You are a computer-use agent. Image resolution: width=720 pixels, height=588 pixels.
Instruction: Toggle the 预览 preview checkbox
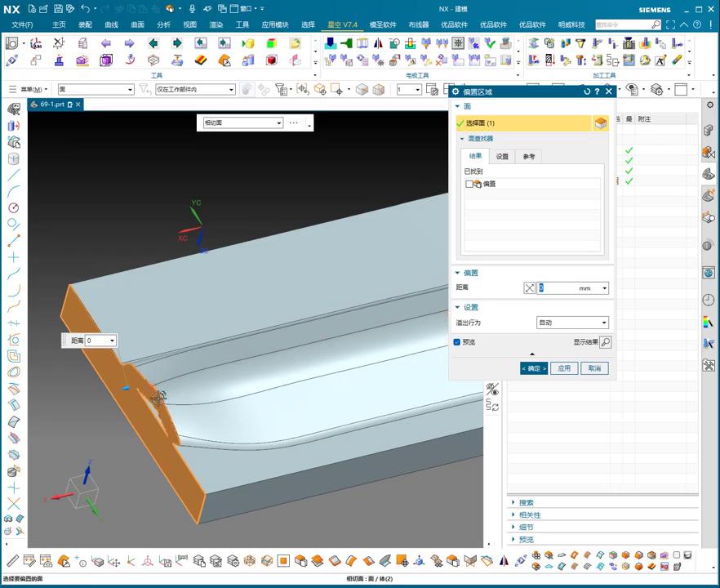point(457,342)
